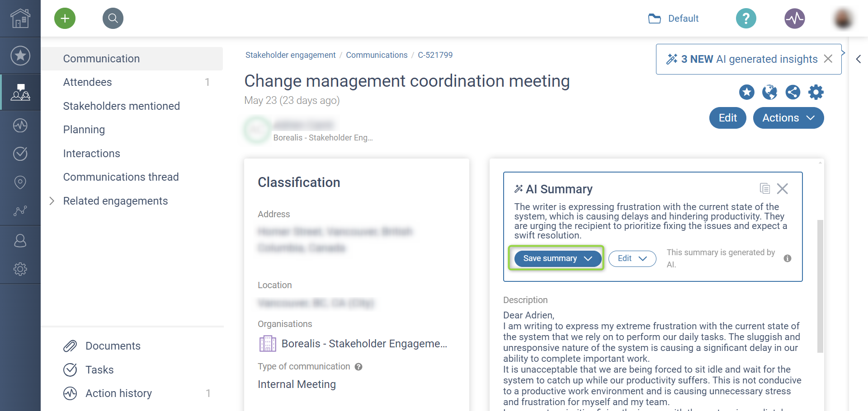The image size is (868, 411).
Task: Expand the Related engagements section
Action: (x=52, y=201)
